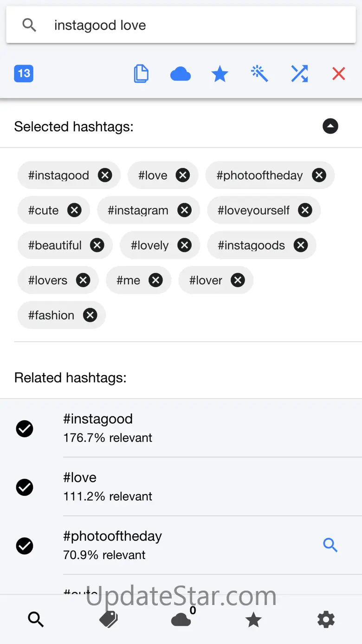
Task: Click the blue cloud icon in toolbar
Action: click(181, 74)
